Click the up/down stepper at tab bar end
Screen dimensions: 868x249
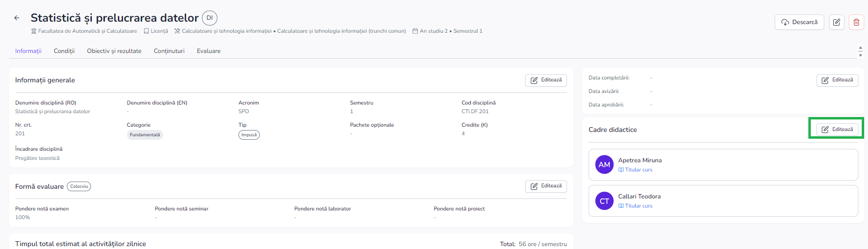860,52
